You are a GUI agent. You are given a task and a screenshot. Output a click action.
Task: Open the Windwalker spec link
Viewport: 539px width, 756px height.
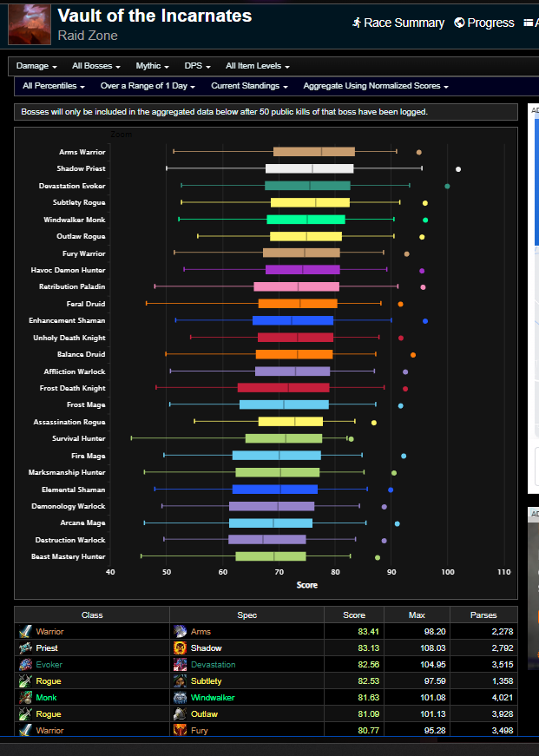click(213, 697)
